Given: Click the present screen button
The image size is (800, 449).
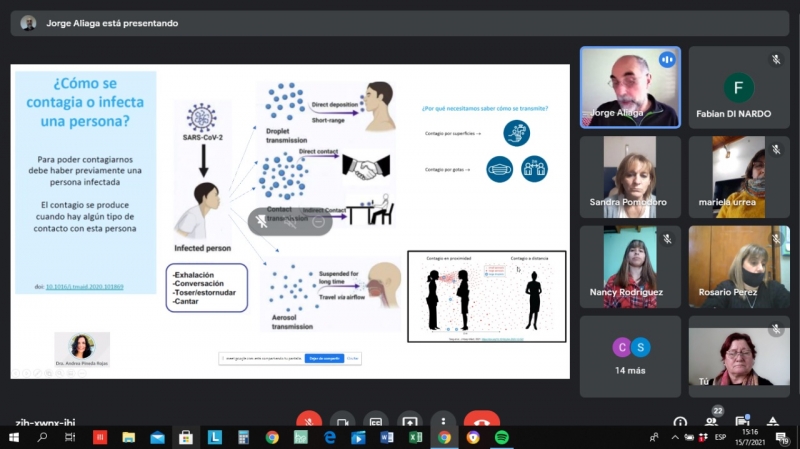Looking at the screenshot, I should pyautogui.click(x=410, y=420).
